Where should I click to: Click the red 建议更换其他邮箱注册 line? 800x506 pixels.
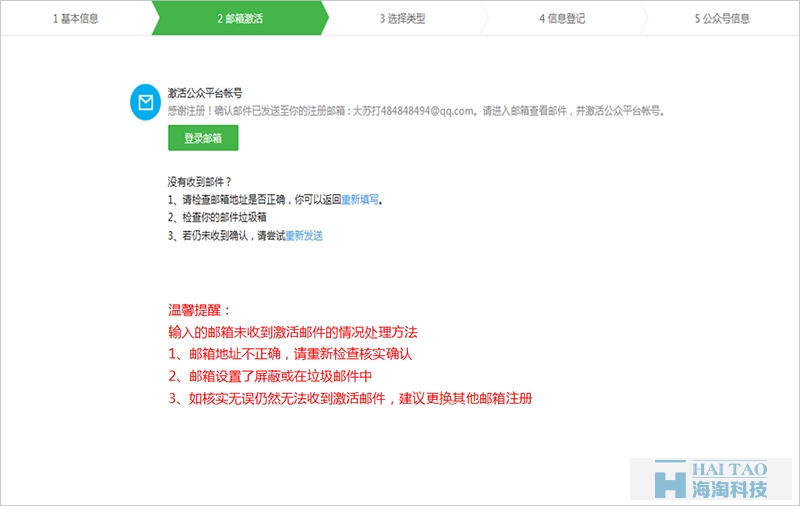point(350,398)
